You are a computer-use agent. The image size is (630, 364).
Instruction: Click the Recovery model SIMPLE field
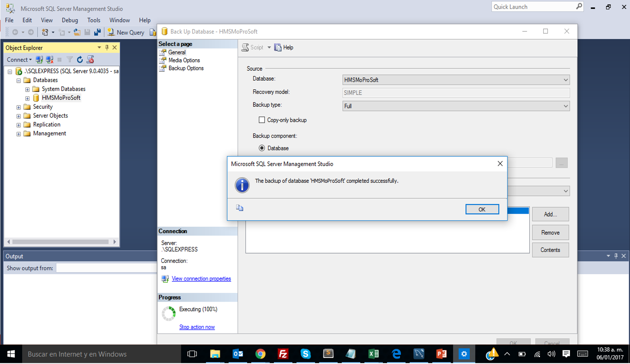coord(456,93)
